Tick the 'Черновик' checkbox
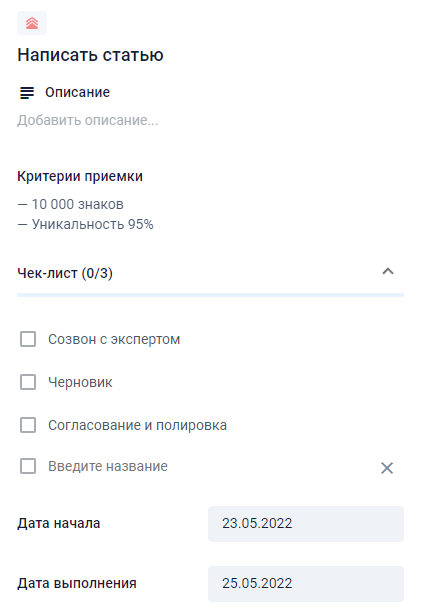 point(28,382)
